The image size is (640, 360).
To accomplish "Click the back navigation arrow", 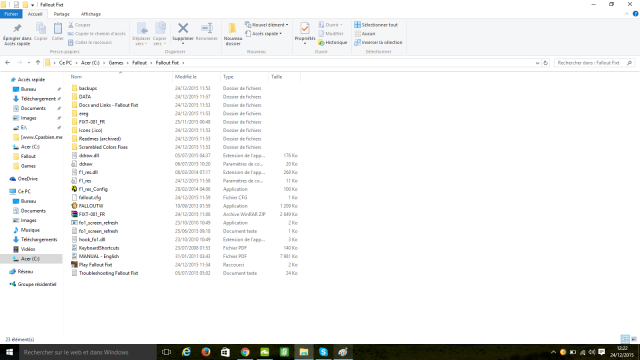I will coord(8,63).
